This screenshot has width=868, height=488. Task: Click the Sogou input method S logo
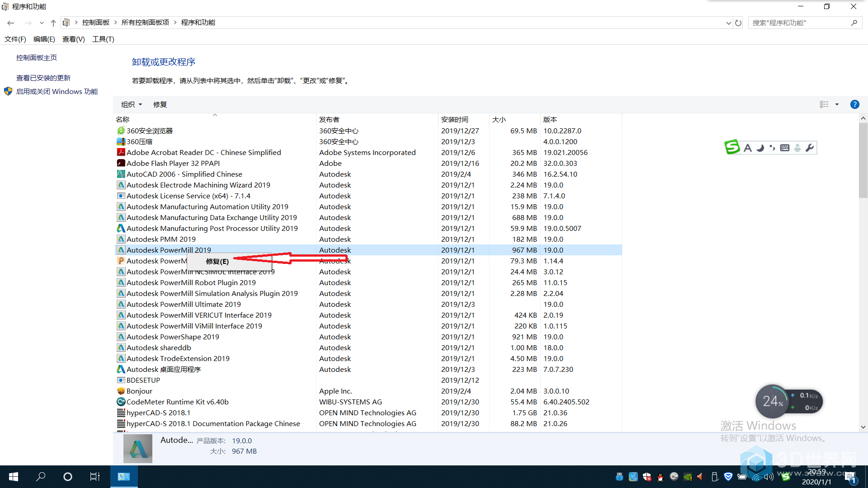coord(732,147)
